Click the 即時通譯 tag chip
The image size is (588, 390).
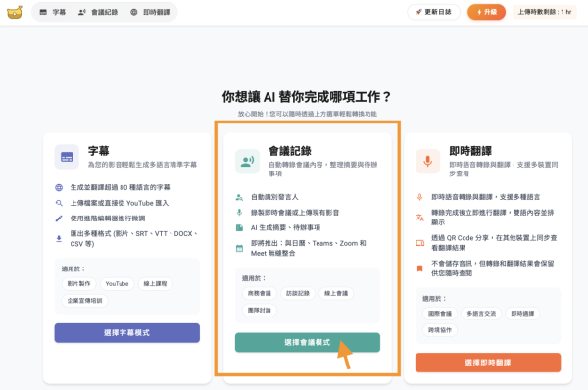tap(522, 314)
